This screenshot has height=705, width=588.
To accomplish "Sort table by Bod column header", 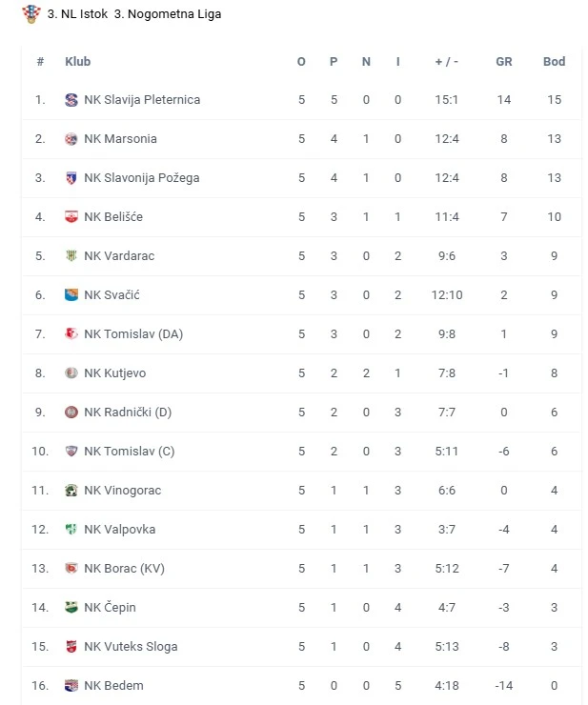I will point(554,62).
